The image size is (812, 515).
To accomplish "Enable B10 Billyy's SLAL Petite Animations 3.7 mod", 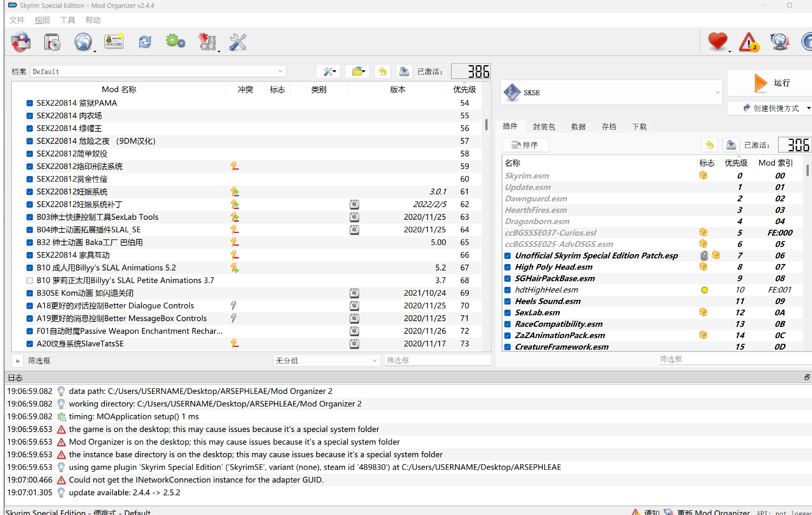I will coord(30,280).
